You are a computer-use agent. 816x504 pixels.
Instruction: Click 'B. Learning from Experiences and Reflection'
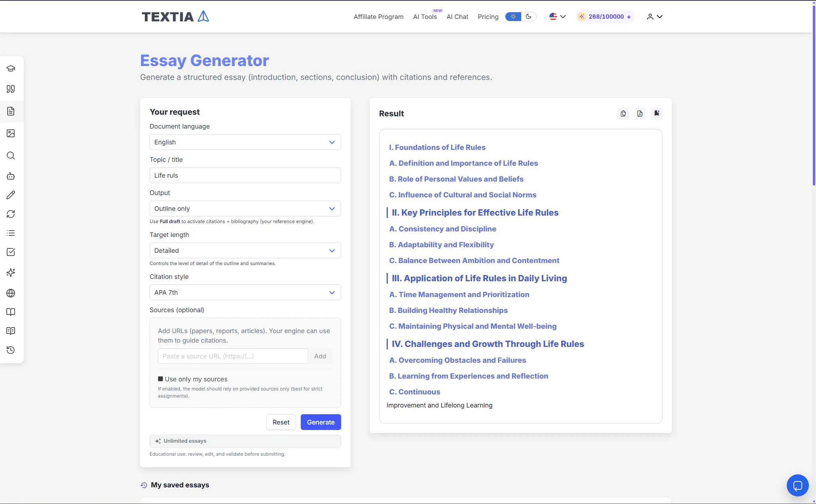(469, 376)
